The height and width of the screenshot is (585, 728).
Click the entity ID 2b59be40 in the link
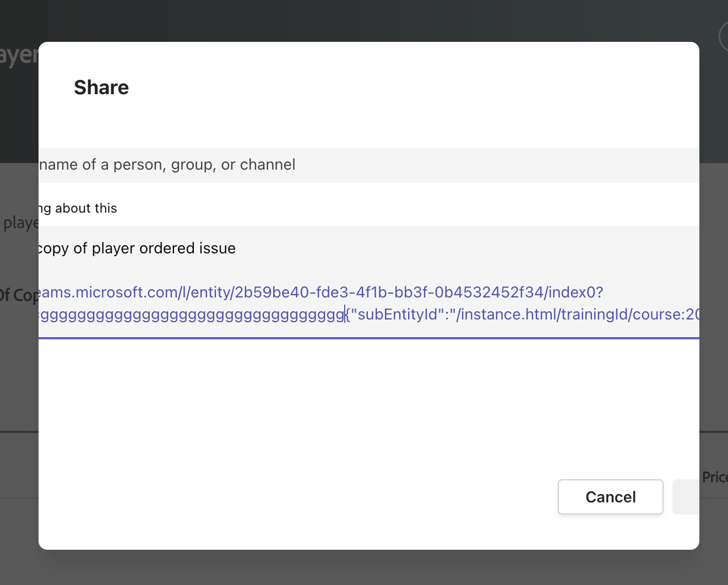(271, 292)
